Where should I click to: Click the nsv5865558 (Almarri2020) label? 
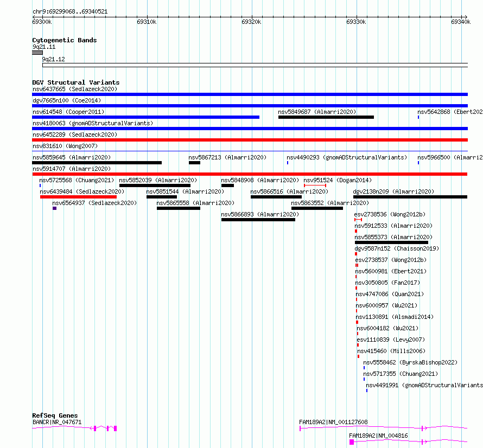click(195, 203)
